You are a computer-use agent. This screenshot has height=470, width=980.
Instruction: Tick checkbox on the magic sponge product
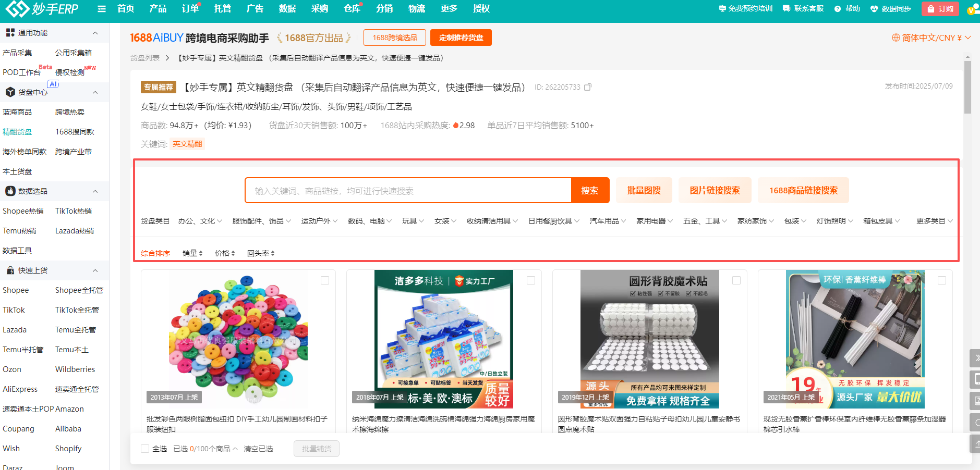531,280
